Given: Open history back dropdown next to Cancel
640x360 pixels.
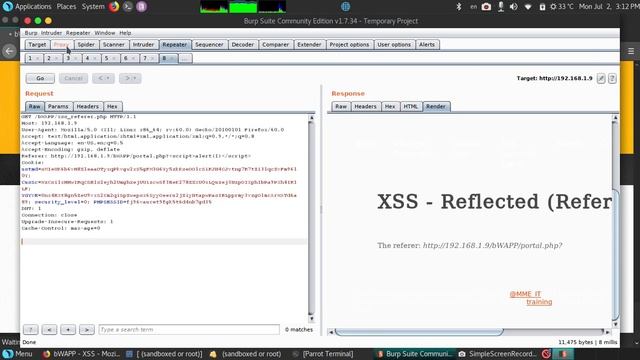Looking at the screenshot, I should 103,78.
